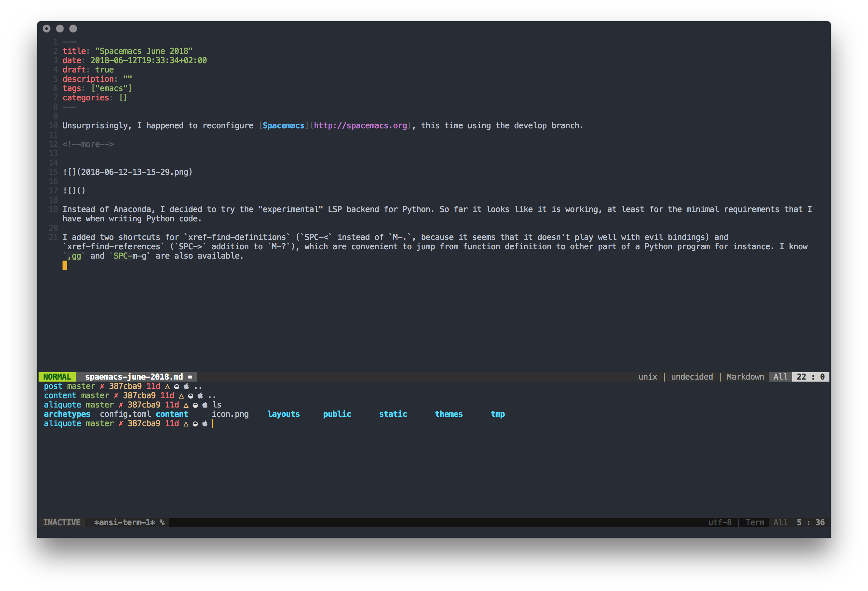This screenshot has width=868, height=591.
Task: Click the NORMAL evil state indicator
Action: click(x=57, y=377)
